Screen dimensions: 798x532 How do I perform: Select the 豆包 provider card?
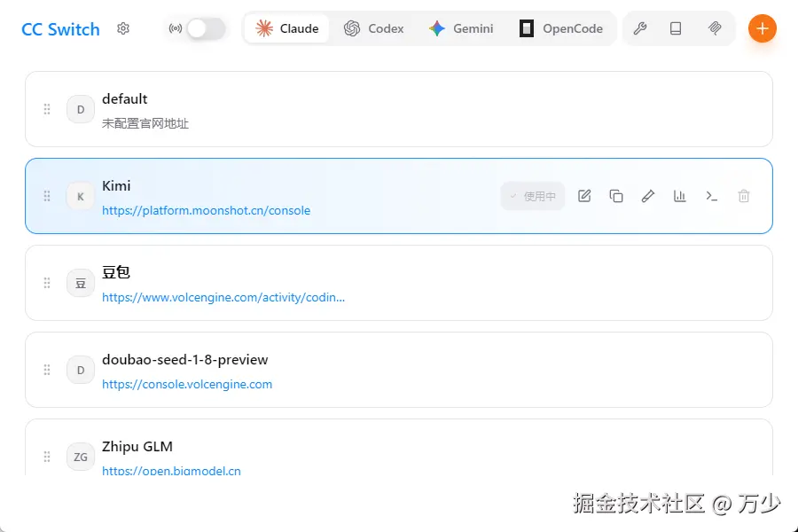[399, 283]
